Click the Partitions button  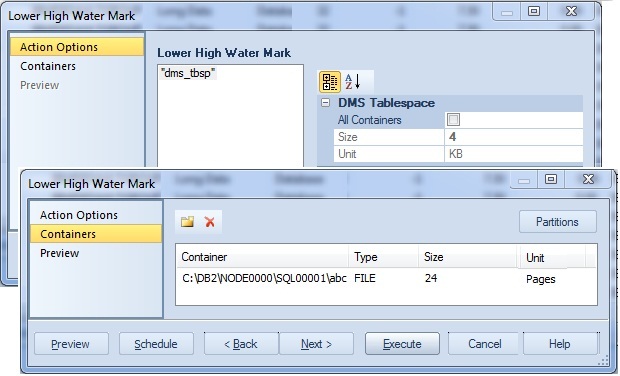click(x=558, y=222)
